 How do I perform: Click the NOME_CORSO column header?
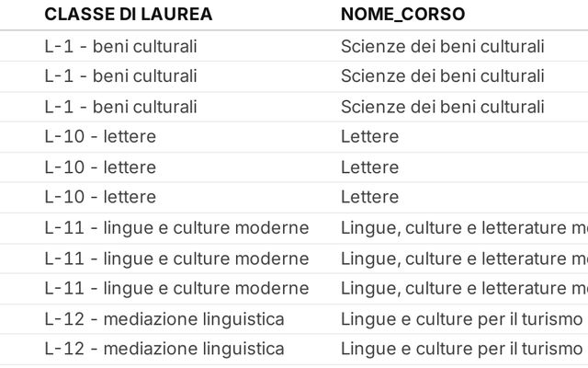(402, 14)
